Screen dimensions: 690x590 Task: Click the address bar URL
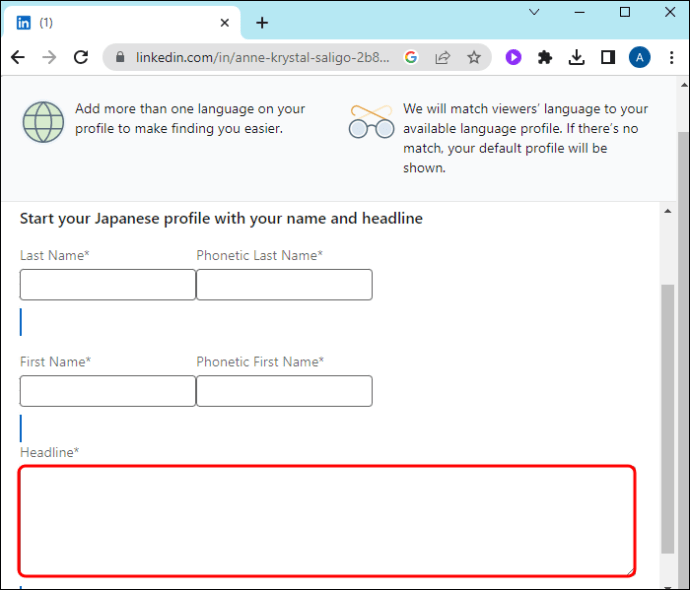[263, 57]
